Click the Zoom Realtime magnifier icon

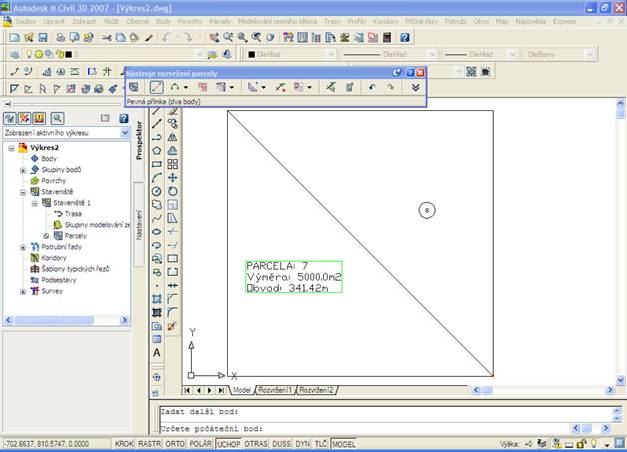pyautogui.click(x=228, y=38)
